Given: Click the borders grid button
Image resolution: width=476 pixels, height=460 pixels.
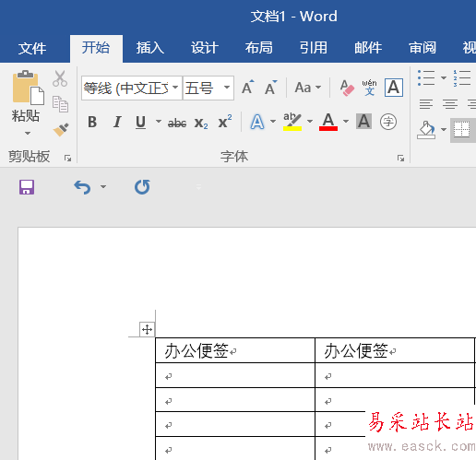Looking at the screenshot, I should click(462, 130).
